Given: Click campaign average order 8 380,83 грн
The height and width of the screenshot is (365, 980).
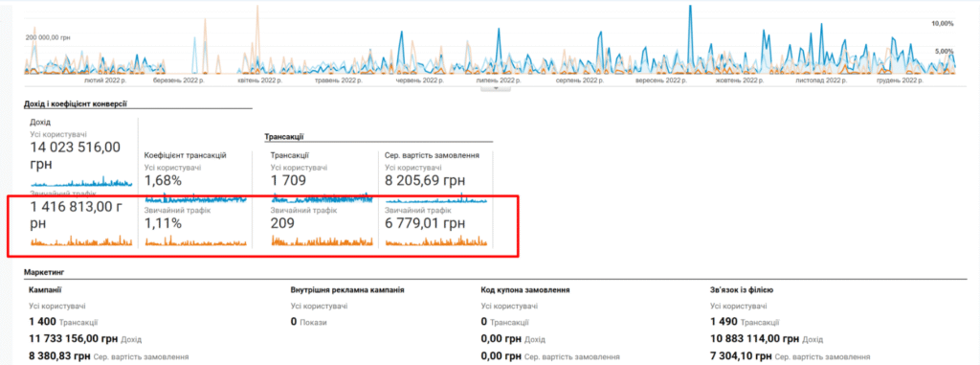Looking at the screenshot, I should point(109,356).
